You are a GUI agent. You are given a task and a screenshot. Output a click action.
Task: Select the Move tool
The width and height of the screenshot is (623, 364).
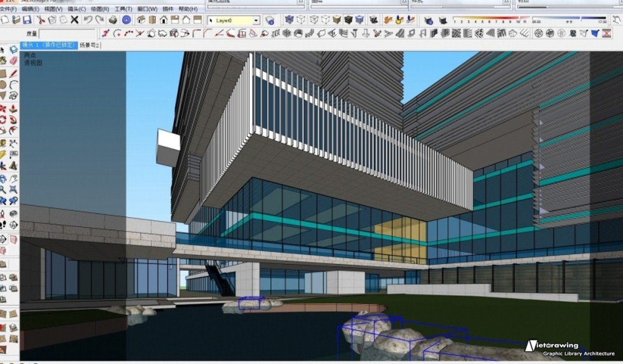tap(3, 108)
